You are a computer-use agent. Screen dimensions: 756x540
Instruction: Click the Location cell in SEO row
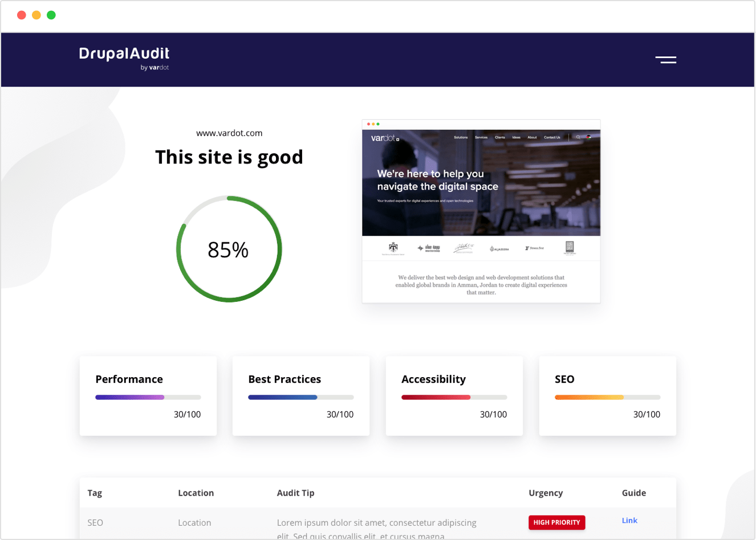pos(194,523)
